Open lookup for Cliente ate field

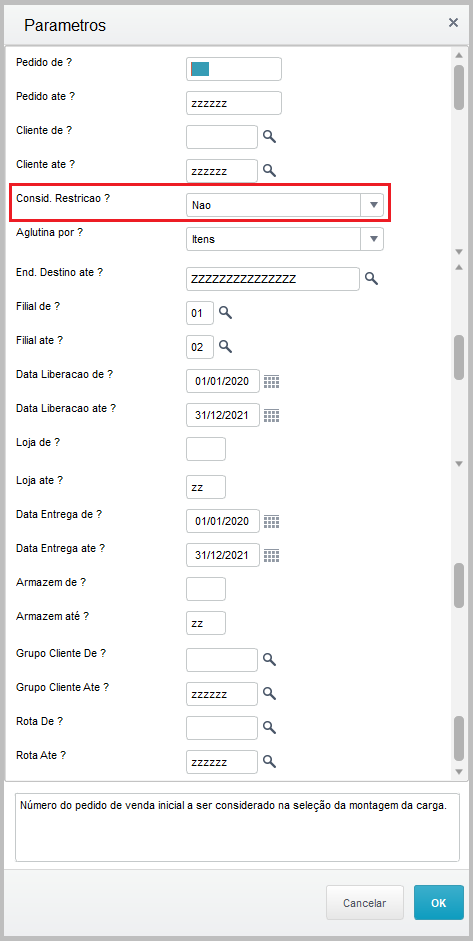pos(270,171)
